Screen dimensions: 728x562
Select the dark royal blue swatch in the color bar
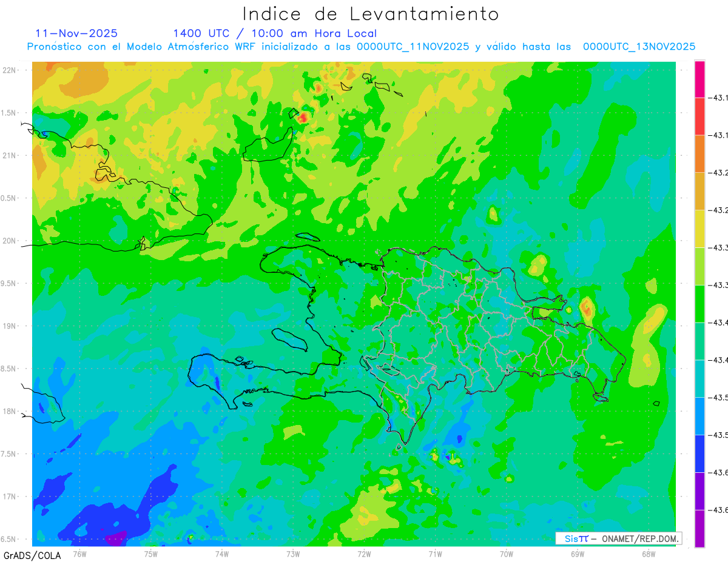(x=699, y=453)
